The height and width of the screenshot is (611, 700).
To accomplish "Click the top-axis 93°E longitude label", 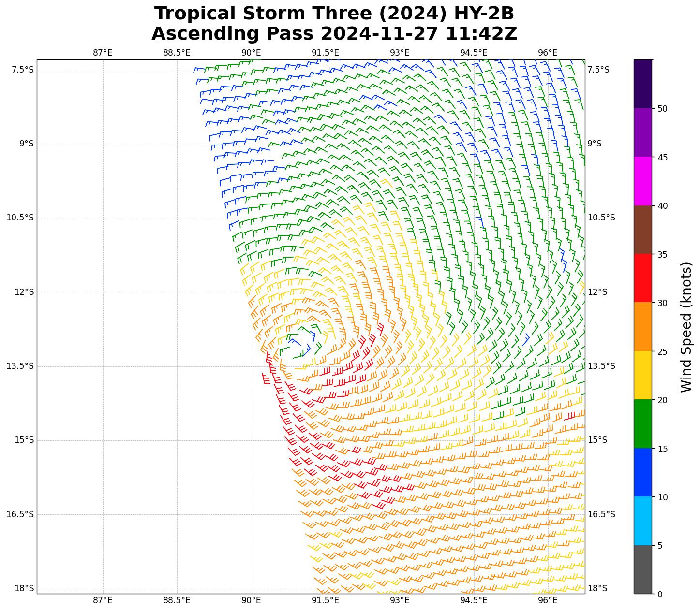I will coord(400,53).
